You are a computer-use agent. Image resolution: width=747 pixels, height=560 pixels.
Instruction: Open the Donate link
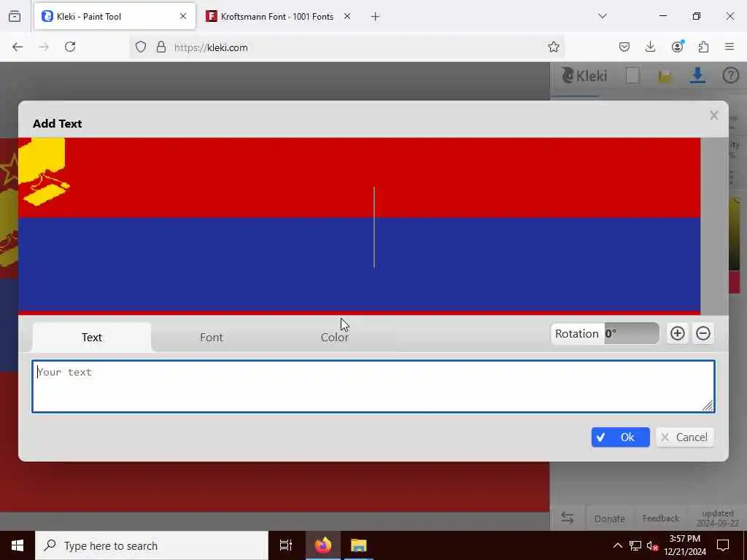click(x=609, y=518)
